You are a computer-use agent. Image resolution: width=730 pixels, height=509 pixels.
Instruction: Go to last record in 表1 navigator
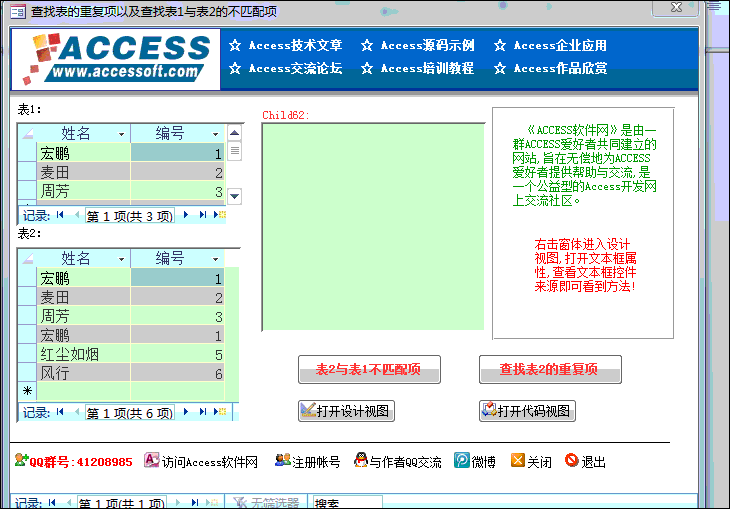[203, 215]
